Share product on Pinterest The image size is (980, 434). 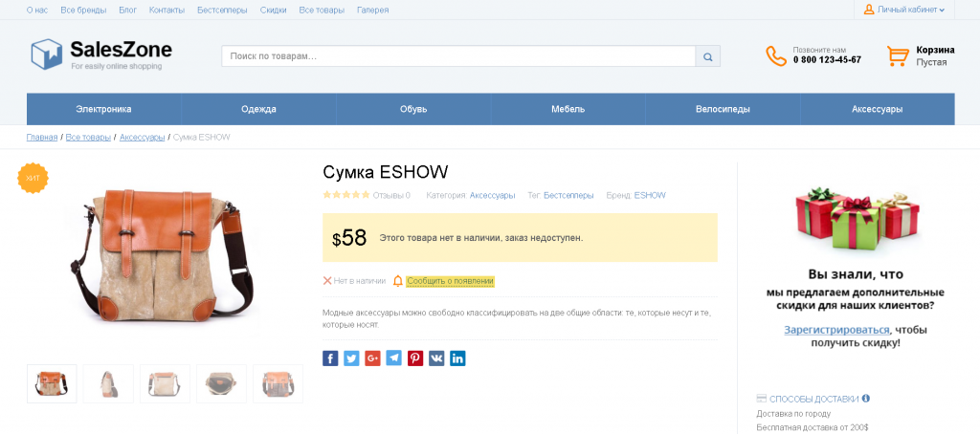pos(415,358)
